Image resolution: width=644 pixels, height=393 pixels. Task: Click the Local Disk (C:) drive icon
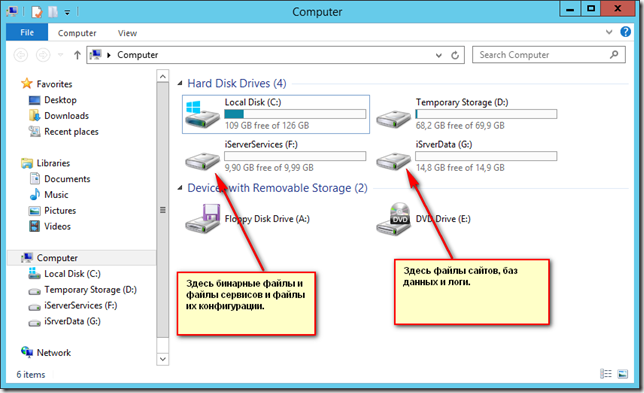[x=202, y=114]
